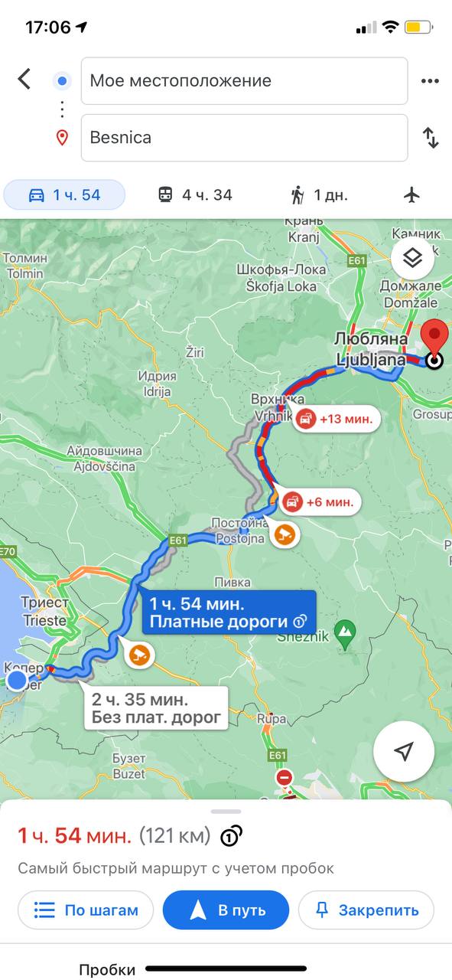Viewport: 452px width, 980px height.
Task: Start navigation with В путь
Action: tap(226, 910)
